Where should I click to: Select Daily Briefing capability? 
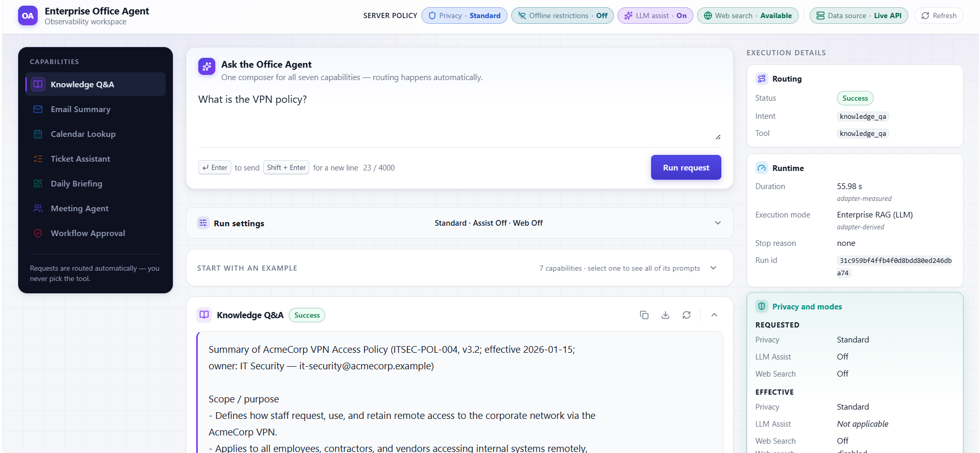[x=96, y=183]
